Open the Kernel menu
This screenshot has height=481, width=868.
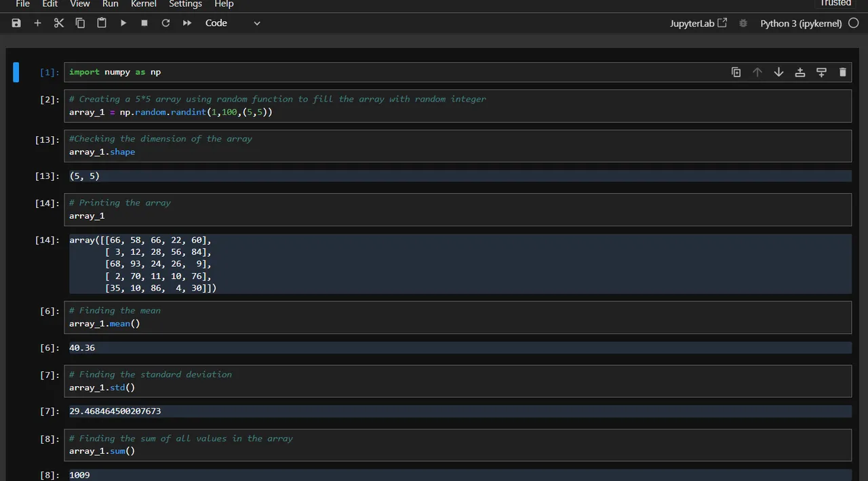(144, 4)
